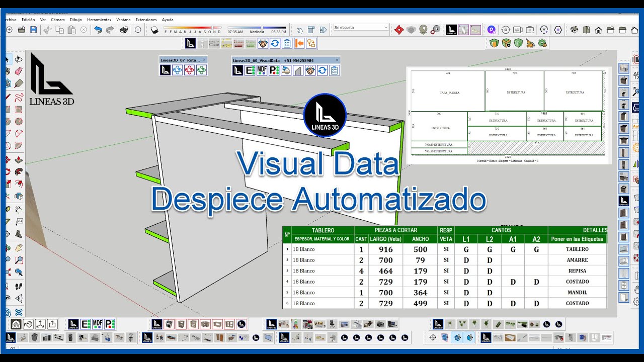
Task: Click the Undo arrow icon
Action: click(98, 30)
